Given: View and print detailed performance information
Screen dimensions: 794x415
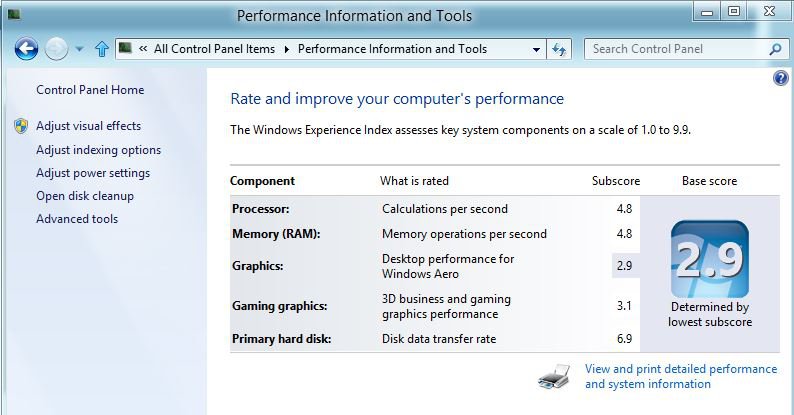Looking at the screenshot, I should tap(681, 377).
